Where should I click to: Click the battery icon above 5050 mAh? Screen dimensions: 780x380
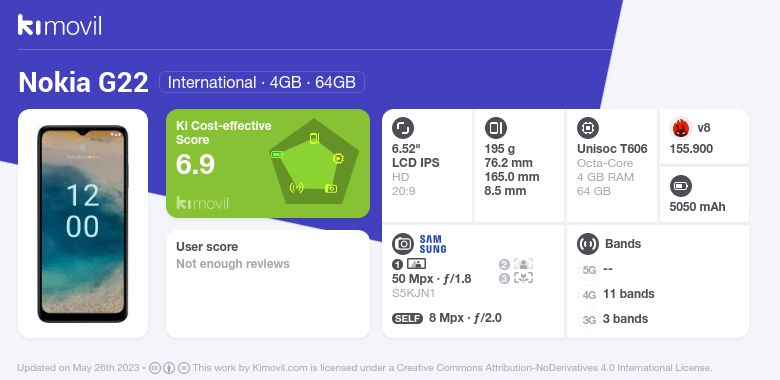click(681, 187)
